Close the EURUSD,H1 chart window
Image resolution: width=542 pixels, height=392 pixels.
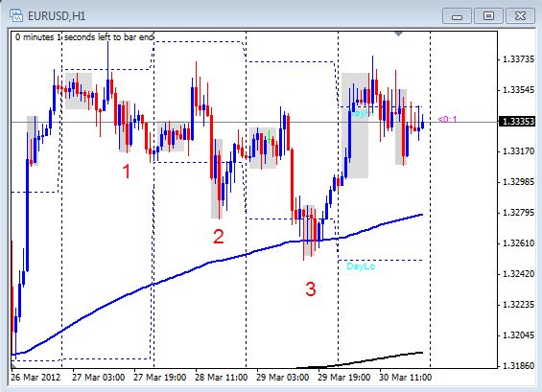pyautogui.click(x=520, y=16)
